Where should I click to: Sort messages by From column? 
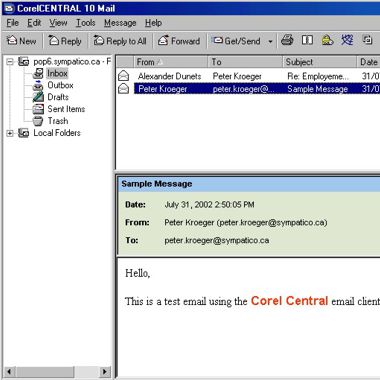pos(171,62)
